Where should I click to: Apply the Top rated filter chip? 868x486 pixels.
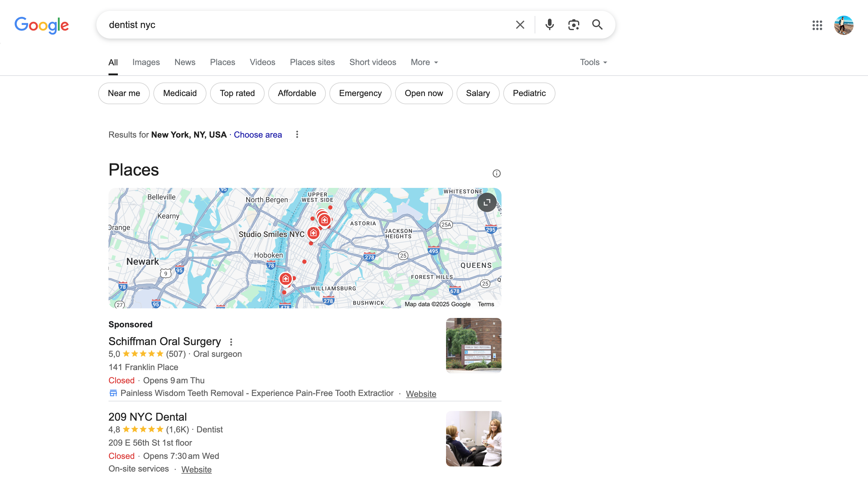tap(237, 93)
